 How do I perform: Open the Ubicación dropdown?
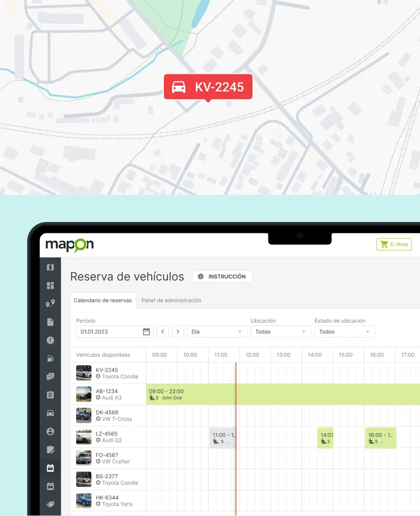pyautogui.click(x=281, y=332)
